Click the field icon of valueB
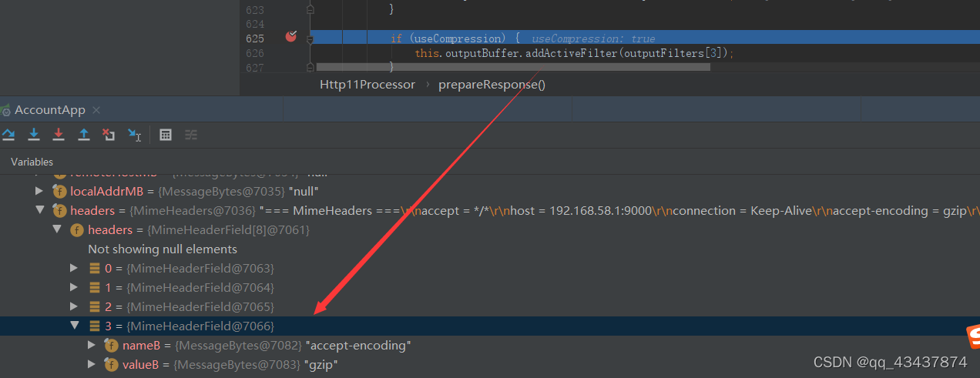 point(111,364)
